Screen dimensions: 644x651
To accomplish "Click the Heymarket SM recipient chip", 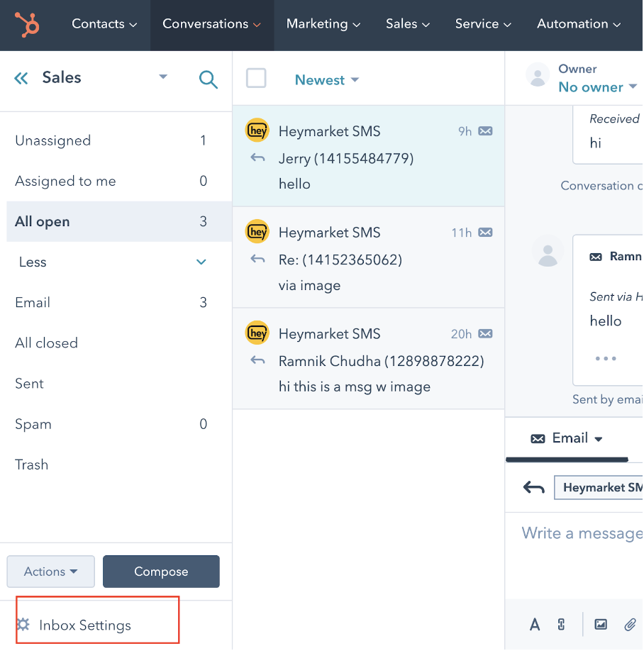I will point(599,487).
